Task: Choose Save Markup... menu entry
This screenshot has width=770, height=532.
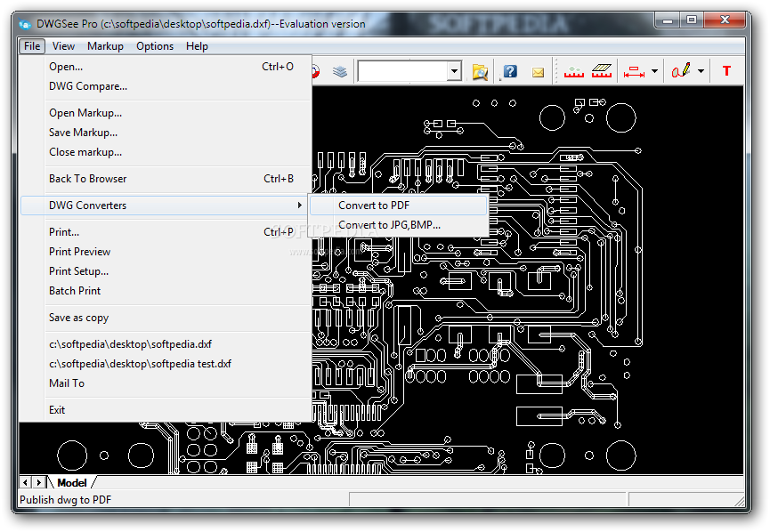Action: (166, 133)
